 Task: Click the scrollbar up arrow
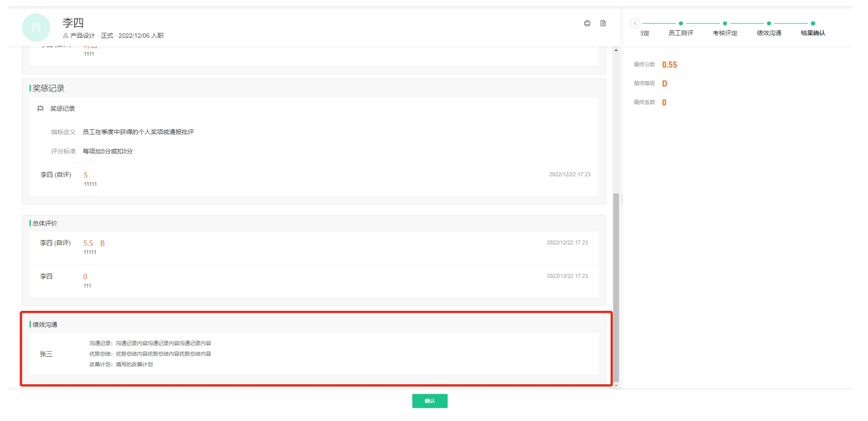pos(616,50)
